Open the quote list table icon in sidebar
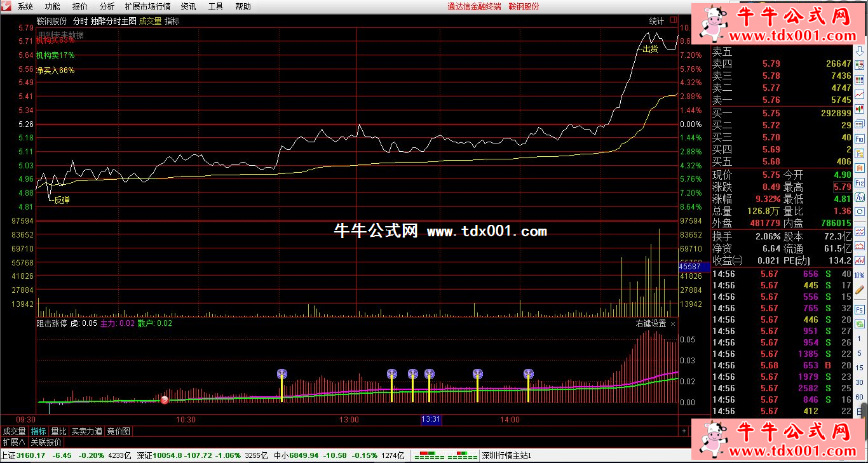This screenshot has height=463, width=868. click(x=860, y=65)
